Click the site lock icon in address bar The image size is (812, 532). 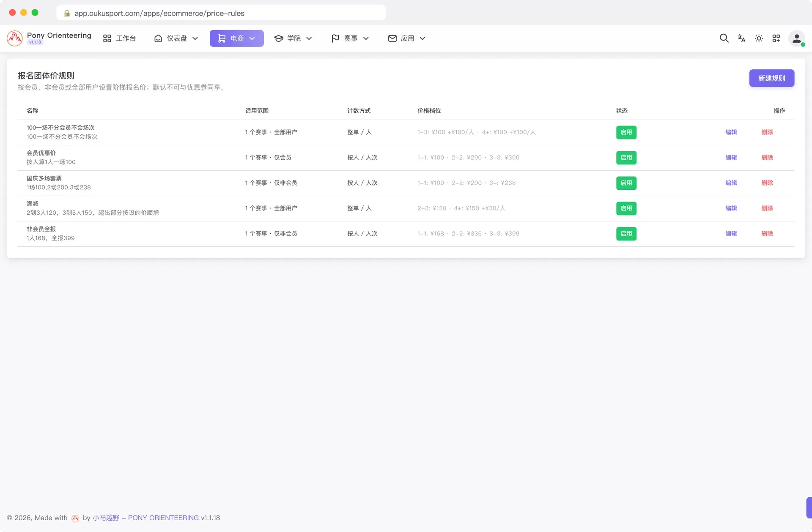67,13
